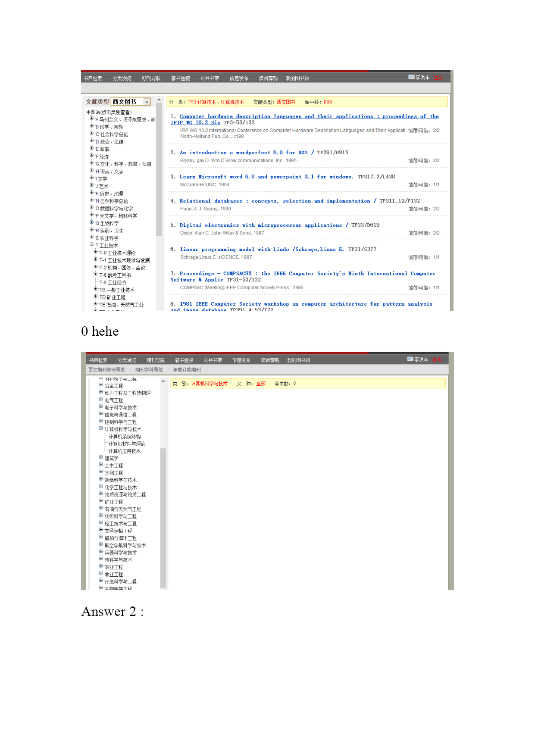Viewport: 535px width, 756px height.
Task: Click the 'Answer 2 :' document text
Action: 113,611
